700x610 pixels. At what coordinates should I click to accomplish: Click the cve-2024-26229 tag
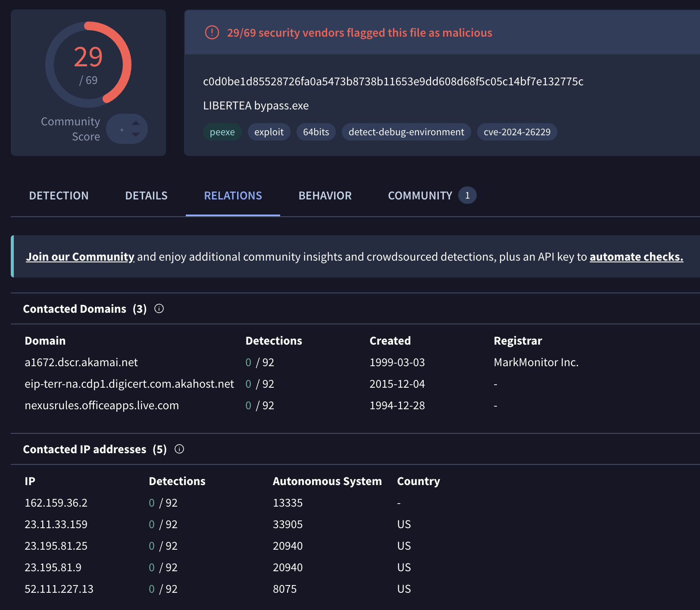coord(517,132)
